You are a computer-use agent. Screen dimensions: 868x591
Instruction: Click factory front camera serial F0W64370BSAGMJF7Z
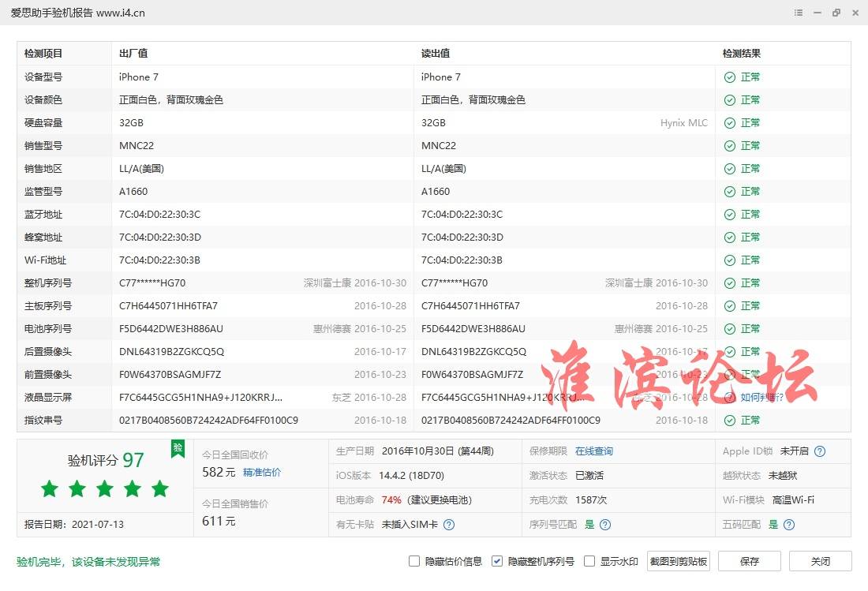170,375
